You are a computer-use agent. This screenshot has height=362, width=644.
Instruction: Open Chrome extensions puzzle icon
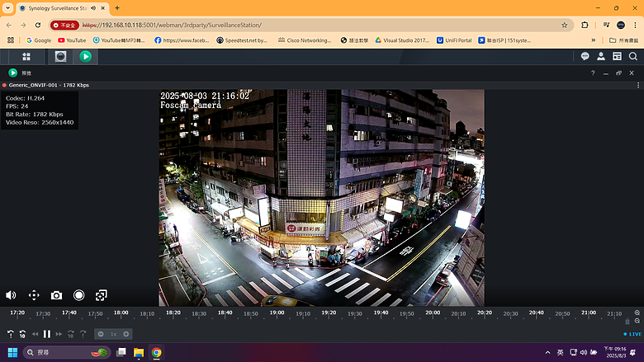point(585,25)
